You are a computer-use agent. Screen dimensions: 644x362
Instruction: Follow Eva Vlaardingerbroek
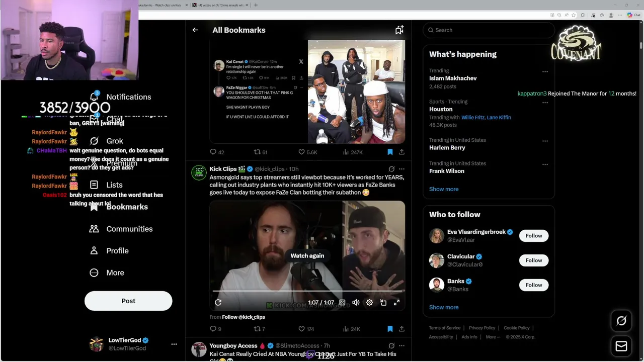coord(534,236)
